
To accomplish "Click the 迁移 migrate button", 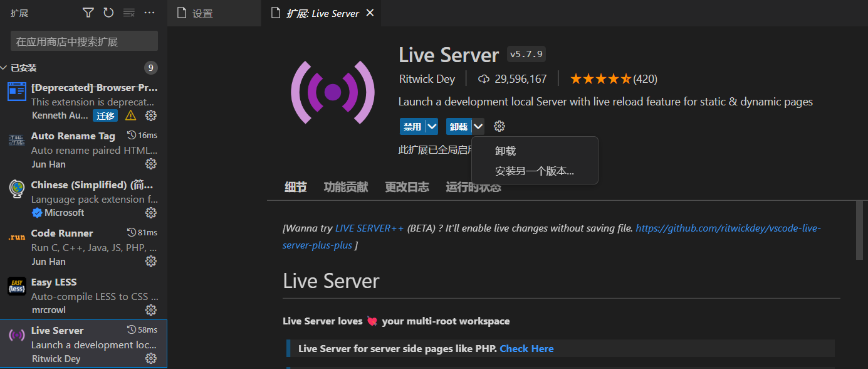I will click(x=105, y=115).
